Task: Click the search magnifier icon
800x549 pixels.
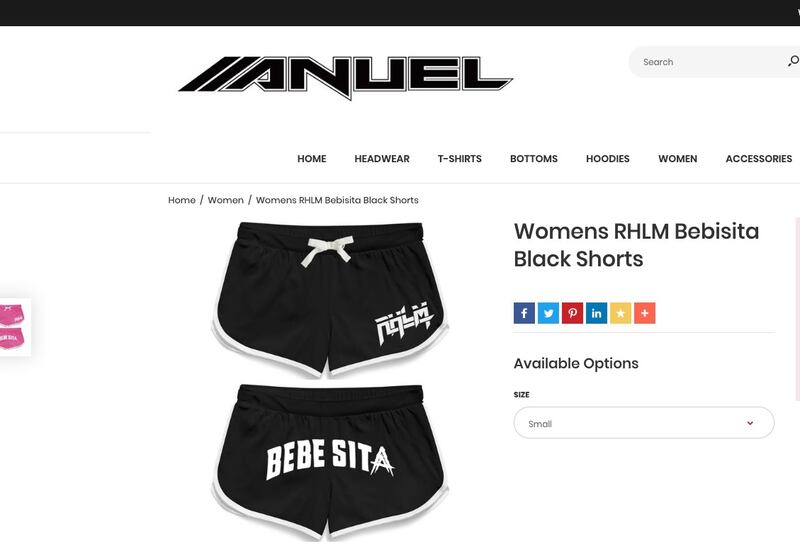Action: pos(793,61)
